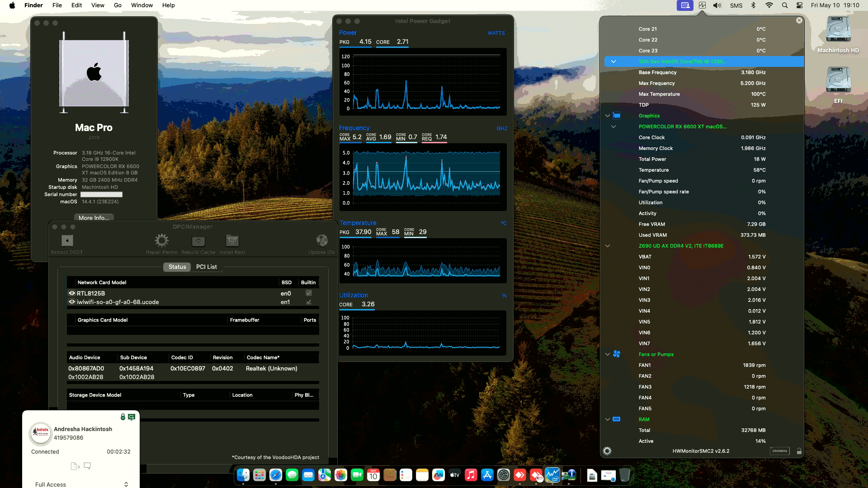868x488 pixels.
Task: Close HWMonitorSMC2 popover with X button
Action: [799, 20]
